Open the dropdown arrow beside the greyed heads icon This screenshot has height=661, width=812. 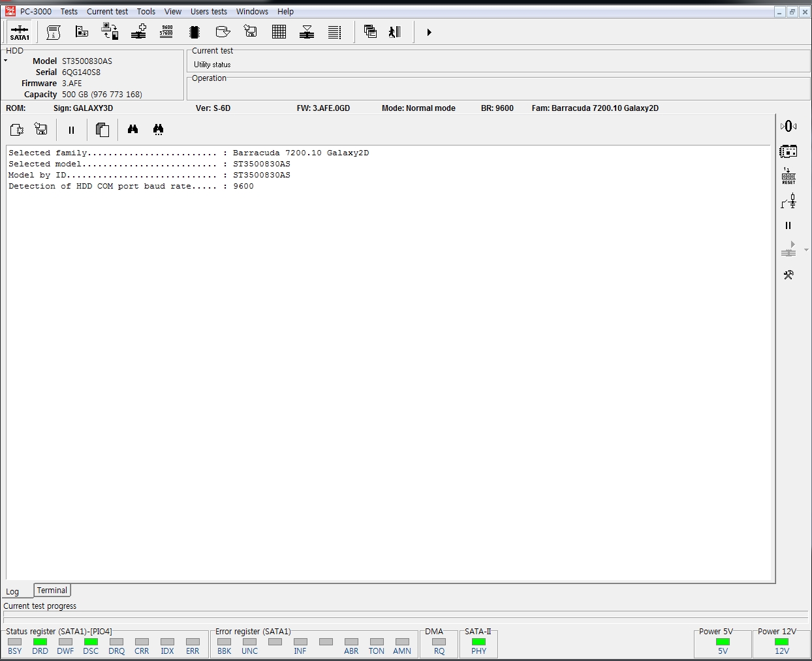806,250
